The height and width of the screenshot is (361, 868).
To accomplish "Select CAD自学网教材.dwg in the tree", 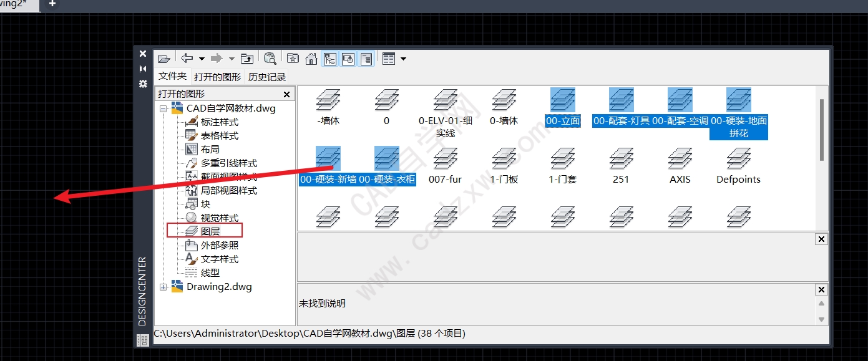I will (231, 108).
